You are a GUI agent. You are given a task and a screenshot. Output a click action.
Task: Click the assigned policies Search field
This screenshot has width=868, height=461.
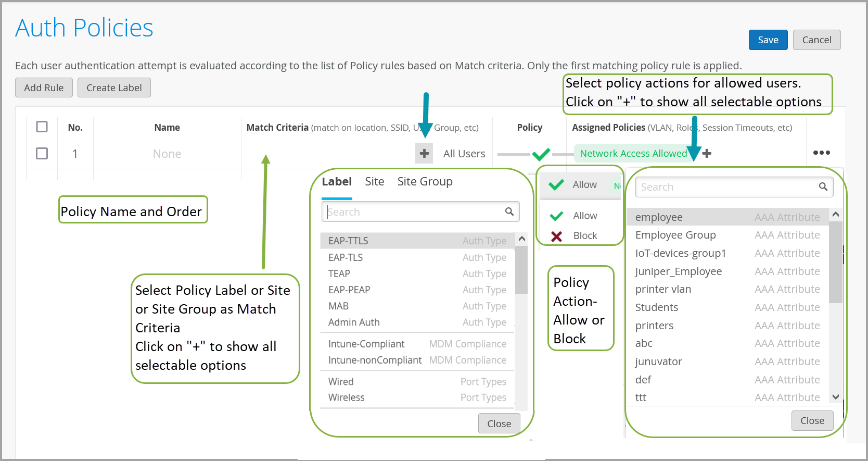pyautogui.click(x=726, y=187)
